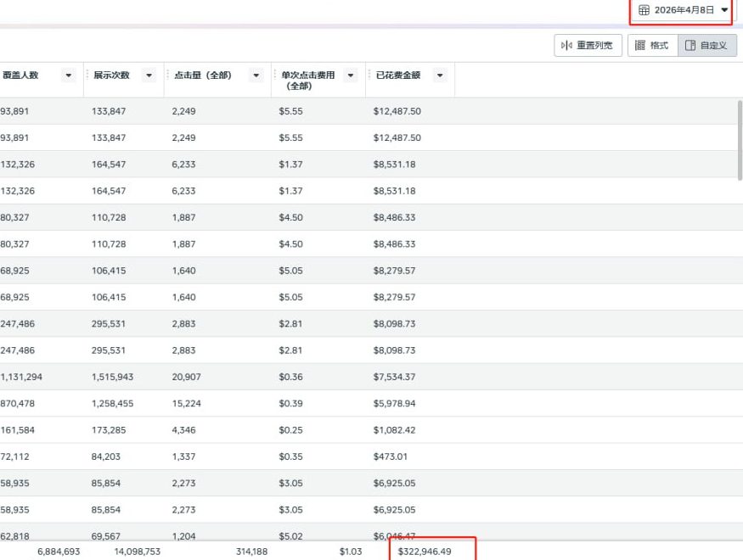Click the reset column width icon

[x=566, y=46]
